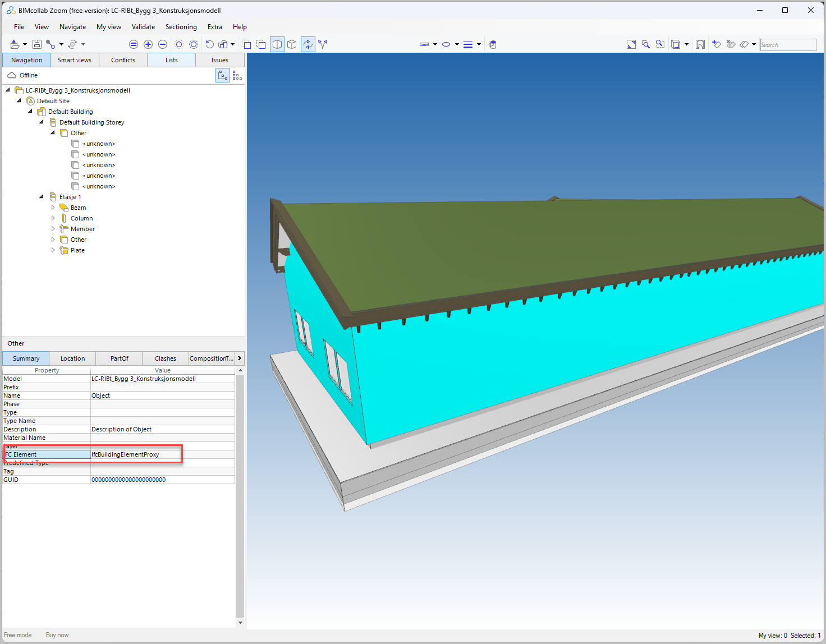Expand the Beam node under Etasje 1
826x644 pixels.
pos(53,208)
